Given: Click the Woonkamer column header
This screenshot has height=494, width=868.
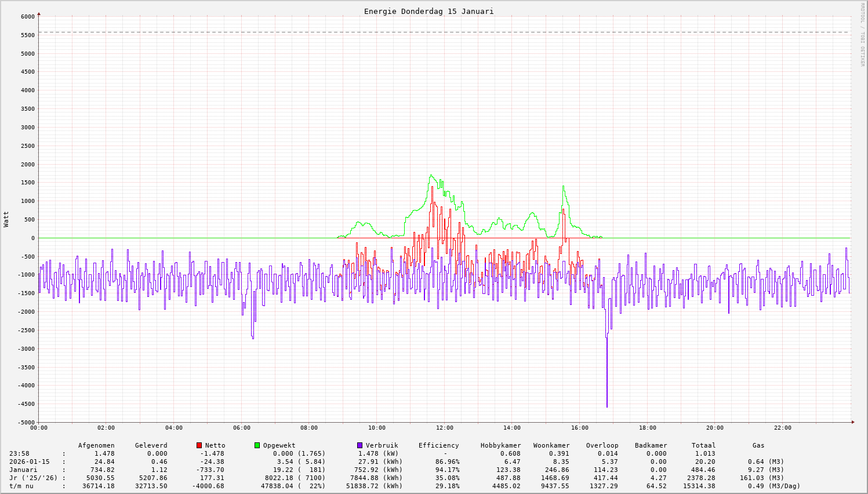Looking at the screenshot, I should (x=551, y=445).
